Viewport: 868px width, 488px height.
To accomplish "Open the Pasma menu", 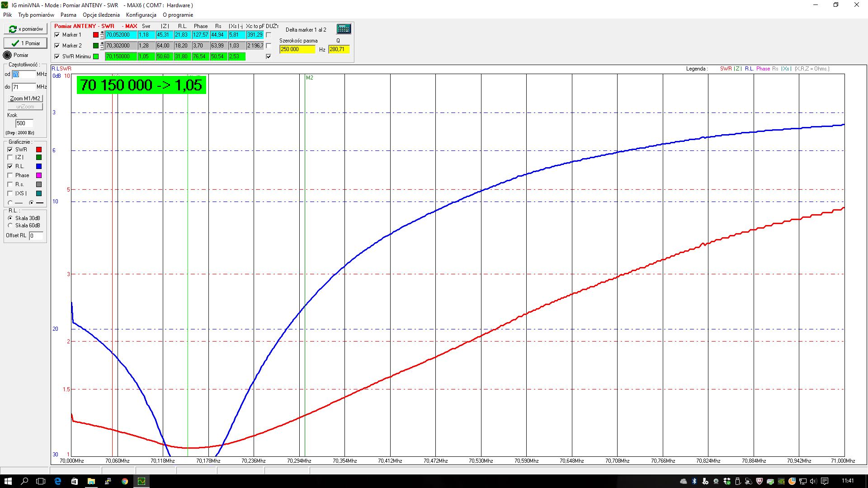I will coord(68,15).
